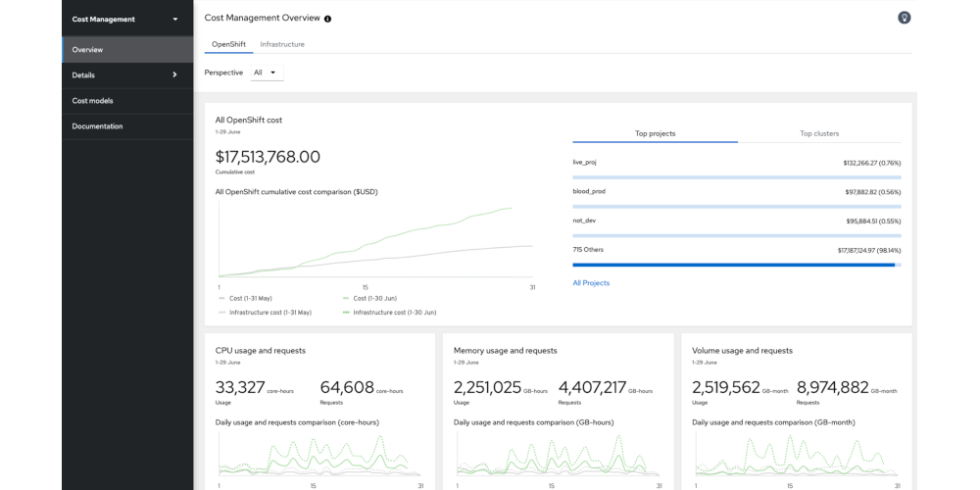Open the All Projects link
The image size is (980, 490).
pyautogui.click(x=591, y=283)
